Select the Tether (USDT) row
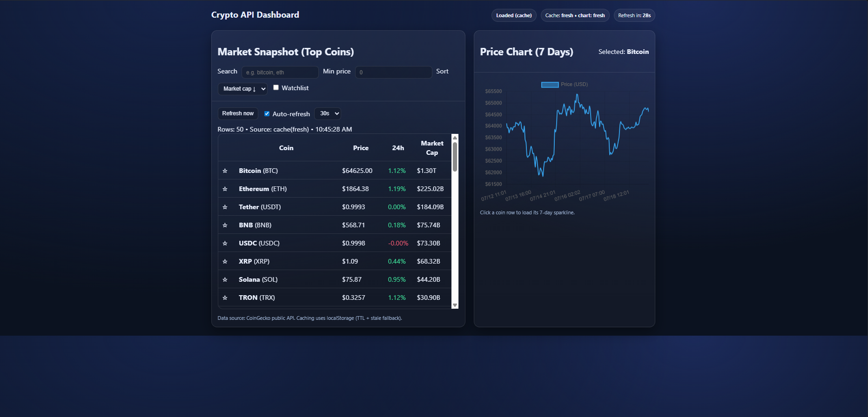Image resolution: width=868 pixels, height=417 pixels. click(x=335, y=207)
